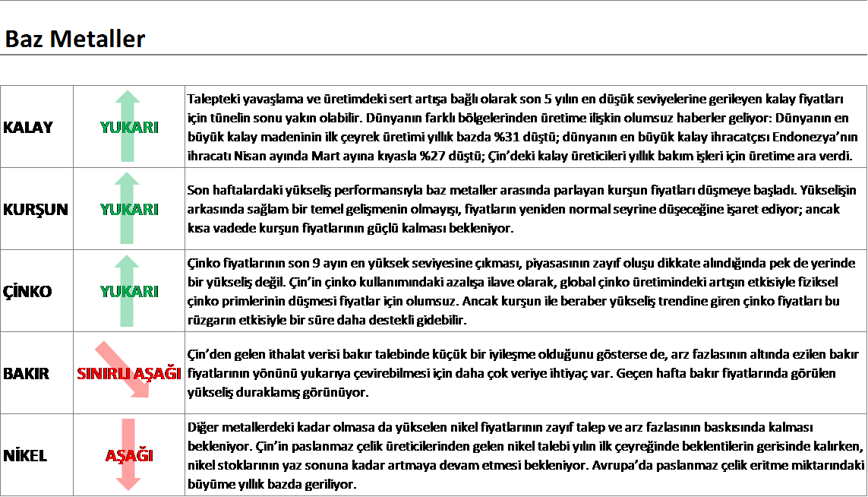Select the BAKIR metal name cell
868x497 pixels.
pyautogui.click(x=36, y=373)
